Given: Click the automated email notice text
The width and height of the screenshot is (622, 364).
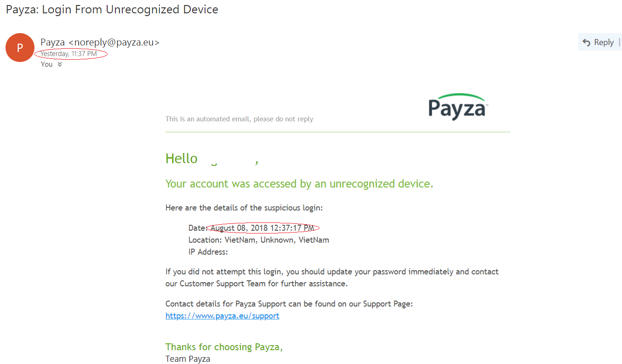Looking at the screenshot, I should point(239,119).
